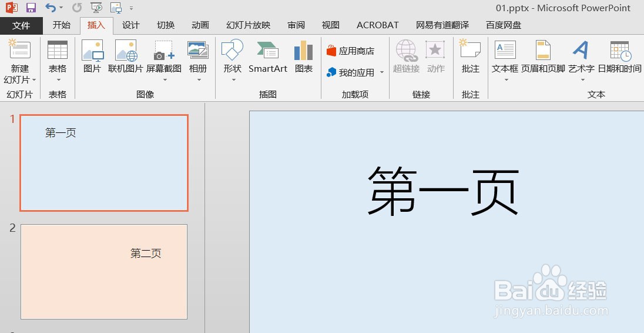This screenshot has height=333, width=644.
Task: Switch to the 视图 tab
Action: (331, 25)
